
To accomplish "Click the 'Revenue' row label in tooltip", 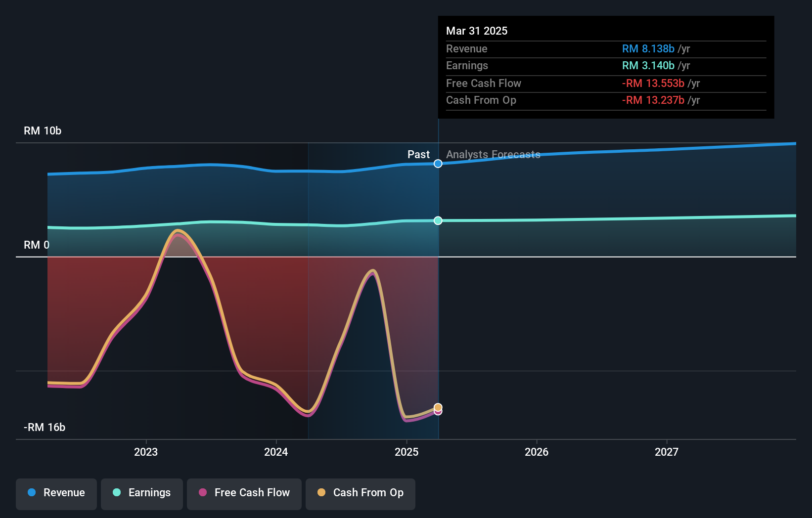I will click(467, 49).
